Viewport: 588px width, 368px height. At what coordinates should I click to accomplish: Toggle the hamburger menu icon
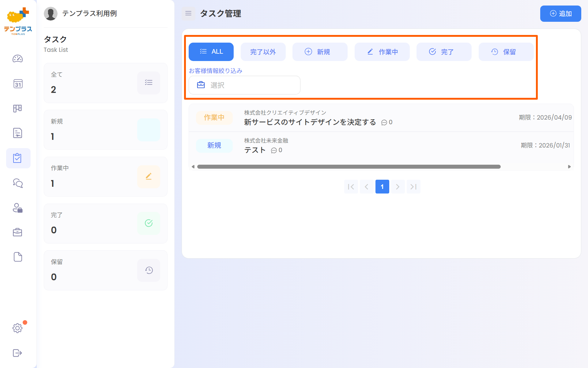(x=188, y=13)
